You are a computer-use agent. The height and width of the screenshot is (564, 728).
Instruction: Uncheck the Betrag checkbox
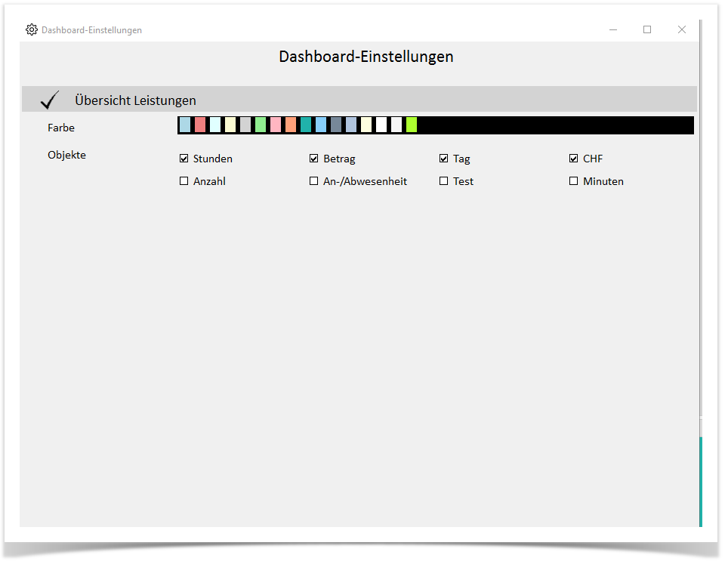click(x=314, y=159)
